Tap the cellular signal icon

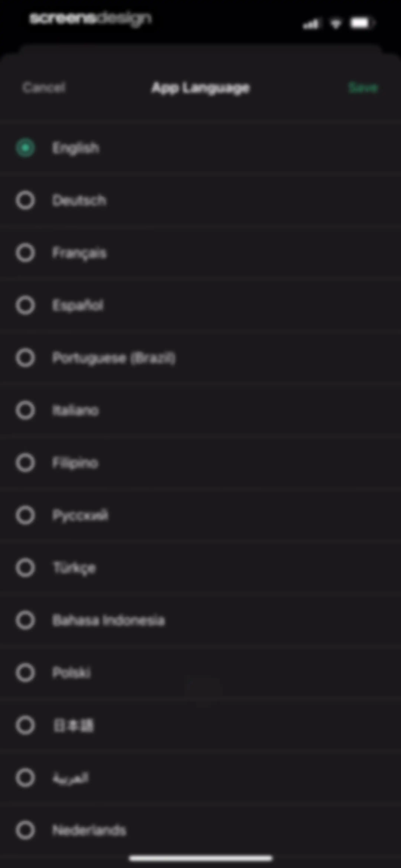(x=310, y=24)
